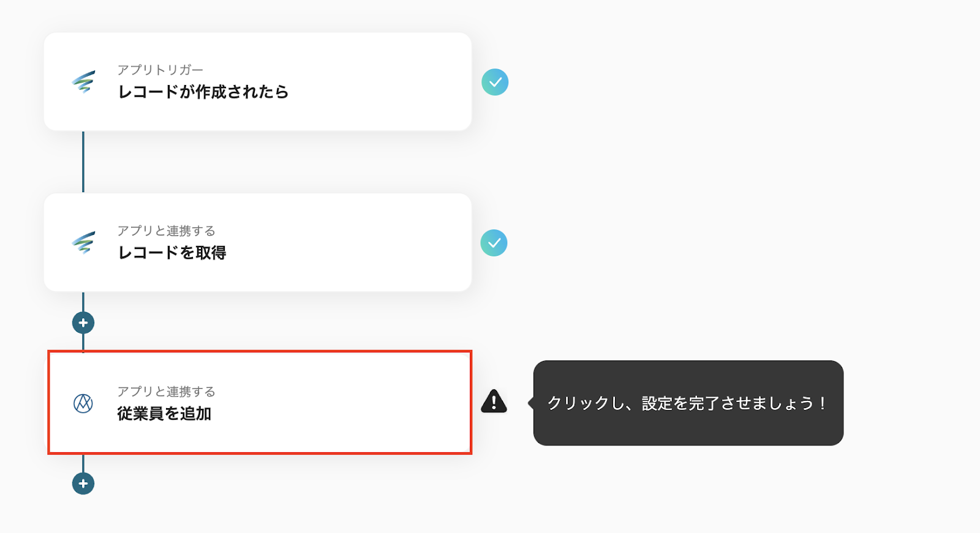
Task: Click the アプリと連携する label above 従業員を追加
Action: [x=167, y=392]
